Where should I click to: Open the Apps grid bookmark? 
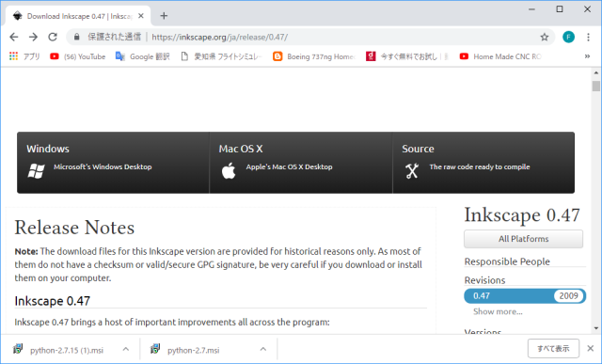point(24,56)
